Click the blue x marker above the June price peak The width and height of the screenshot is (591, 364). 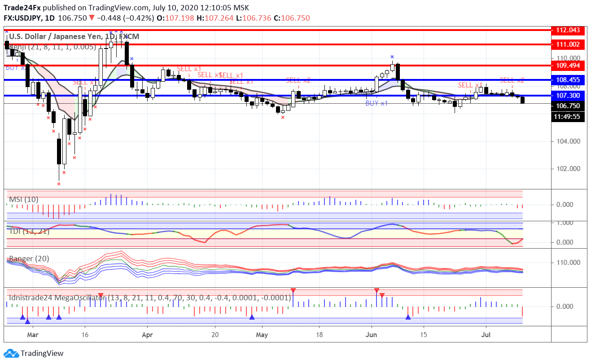[392, 57]
